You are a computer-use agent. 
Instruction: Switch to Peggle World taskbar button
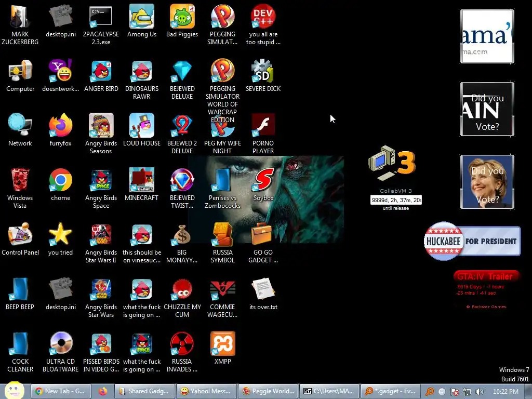point(268,391)
